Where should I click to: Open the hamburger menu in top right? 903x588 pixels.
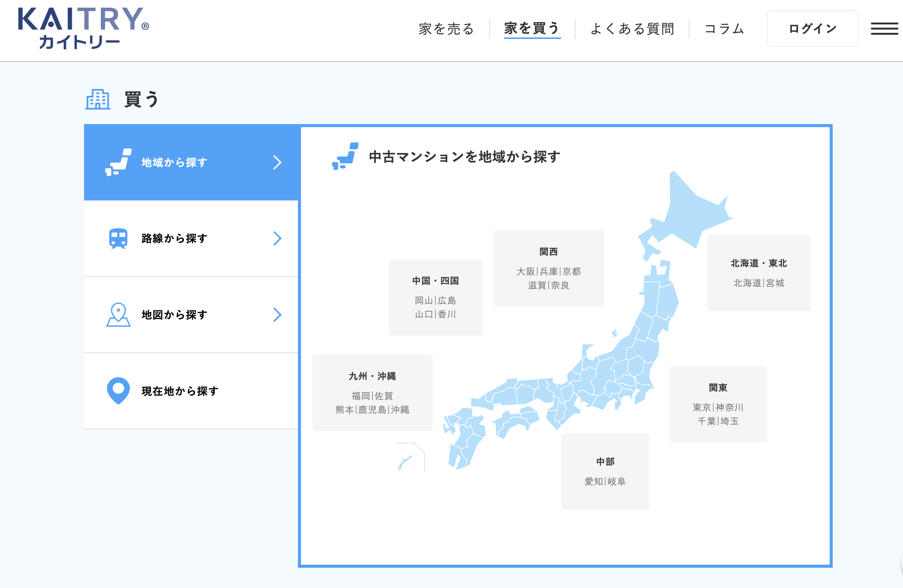pos(884,28)
